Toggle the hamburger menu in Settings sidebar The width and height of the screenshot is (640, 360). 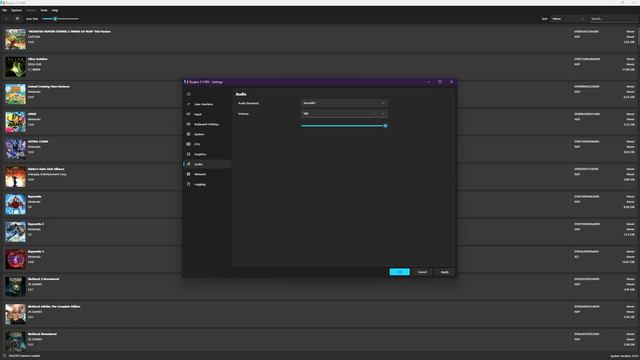pyautogui.click(x=189, y=94)
